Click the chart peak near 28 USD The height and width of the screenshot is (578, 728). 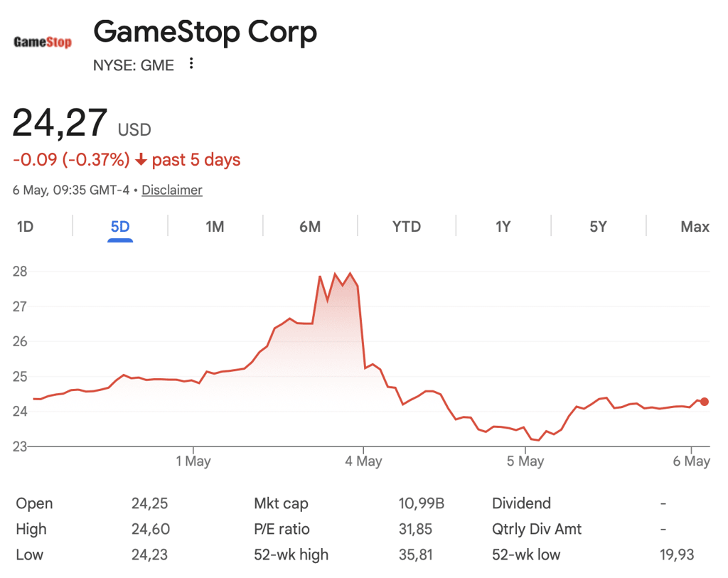(x=350, y=273)
